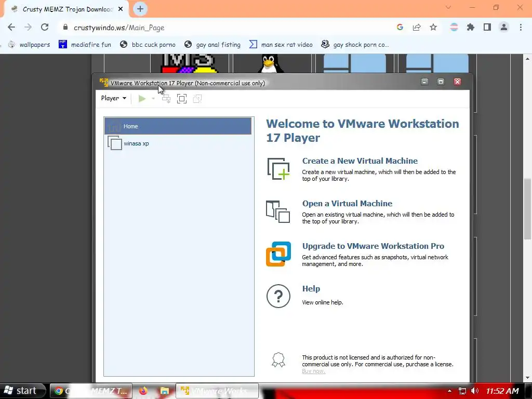Click the license ribbon badge icon
Screen dimensions: 532x399
coord(278,361)
